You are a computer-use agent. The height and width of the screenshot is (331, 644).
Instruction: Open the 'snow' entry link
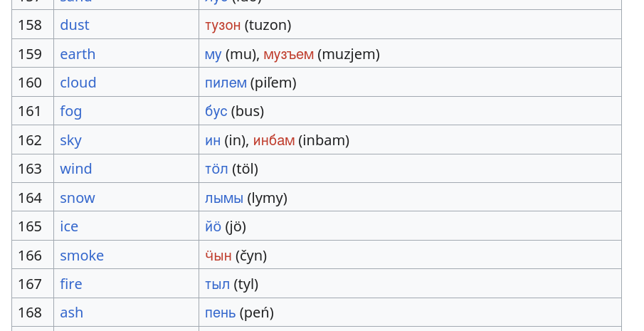(x=77, y=198)
